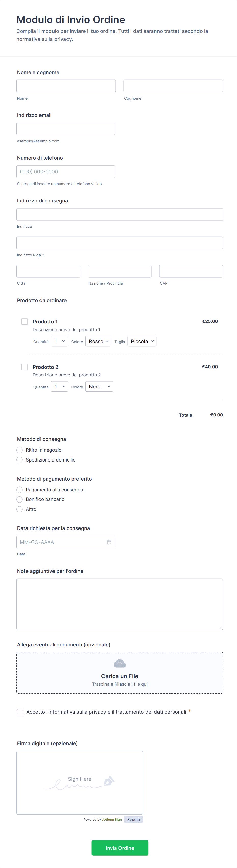Focus the Indirizzo email field
The image size is (237, 868).
point(66,129)
